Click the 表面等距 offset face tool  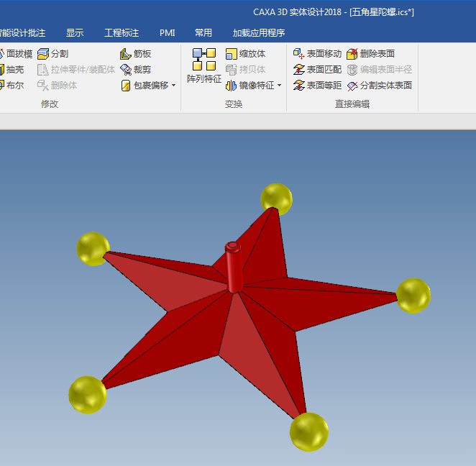click(317, 86)
